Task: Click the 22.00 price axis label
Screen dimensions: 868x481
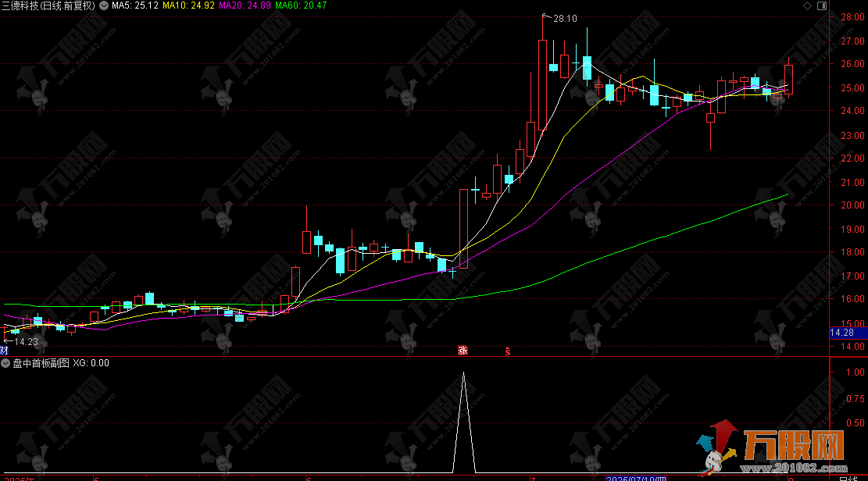Action: point(852,159)
